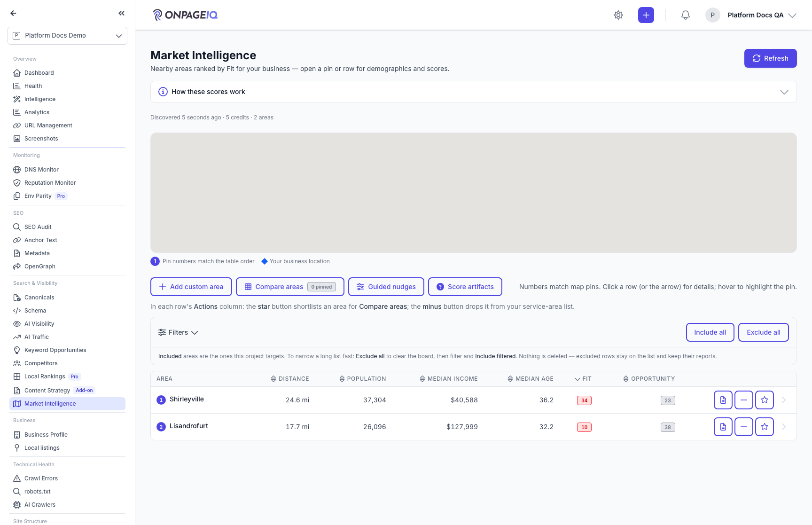Screen dimensions: 812x525
Task: Star Shirleyville to shortlist for comparison
Action: click(765, 400)
